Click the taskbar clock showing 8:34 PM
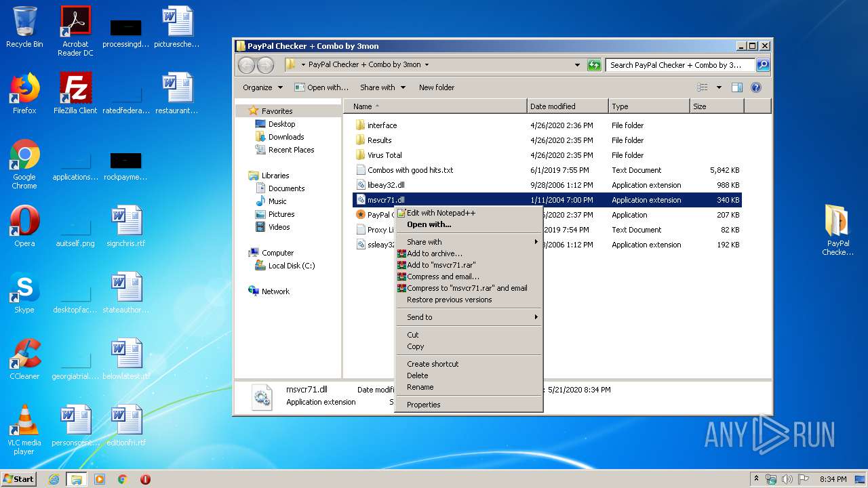 point(833,479)
